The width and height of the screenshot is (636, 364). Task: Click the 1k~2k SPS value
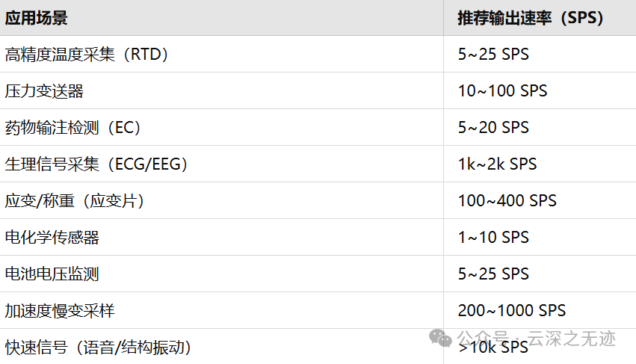pyautogui.click(x=497, y=164)
